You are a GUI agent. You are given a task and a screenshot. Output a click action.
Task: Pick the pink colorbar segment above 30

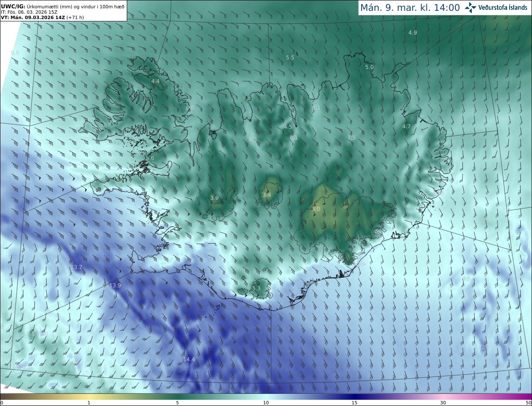pos(443,396)
